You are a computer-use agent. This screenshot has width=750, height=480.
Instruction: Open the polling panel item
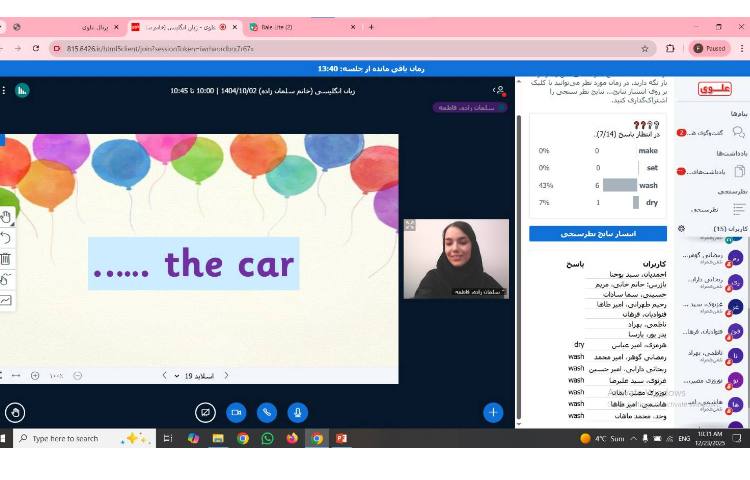click(717, 209)
